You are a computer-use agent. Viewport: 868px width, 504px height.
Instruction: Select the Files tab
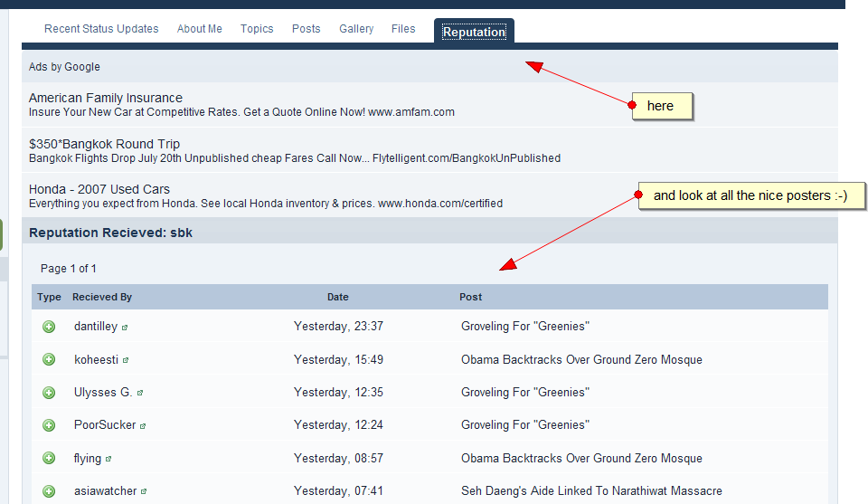(403, 29)
